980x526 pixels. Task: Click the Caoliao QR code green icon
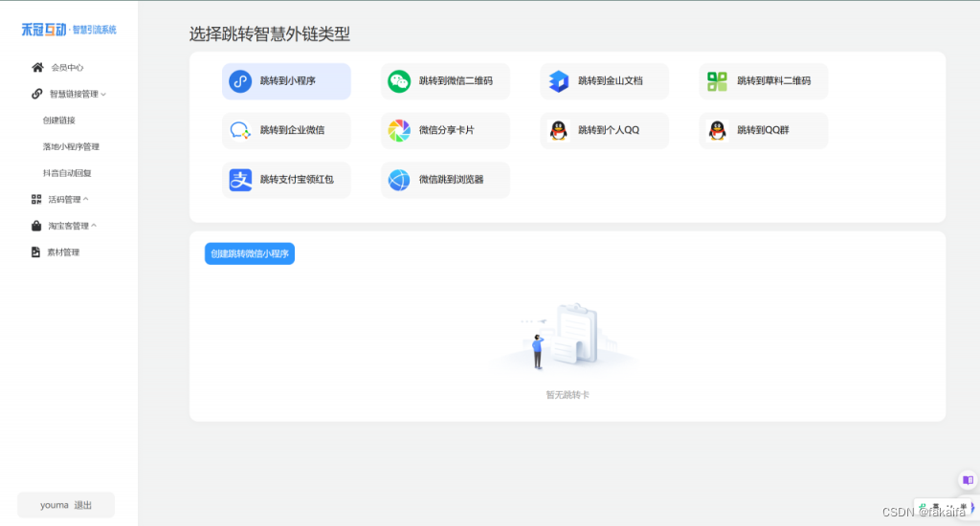click(x=717, y=81)
